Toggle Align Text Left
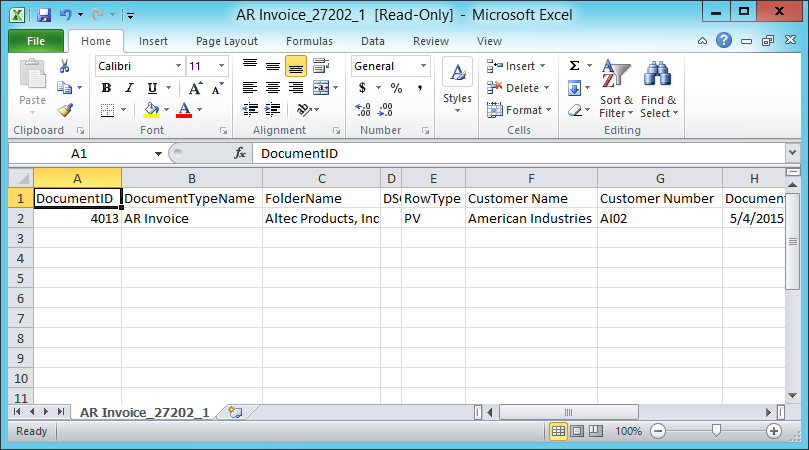The width and height of the screenshot is (809, 450). (250, 88)
